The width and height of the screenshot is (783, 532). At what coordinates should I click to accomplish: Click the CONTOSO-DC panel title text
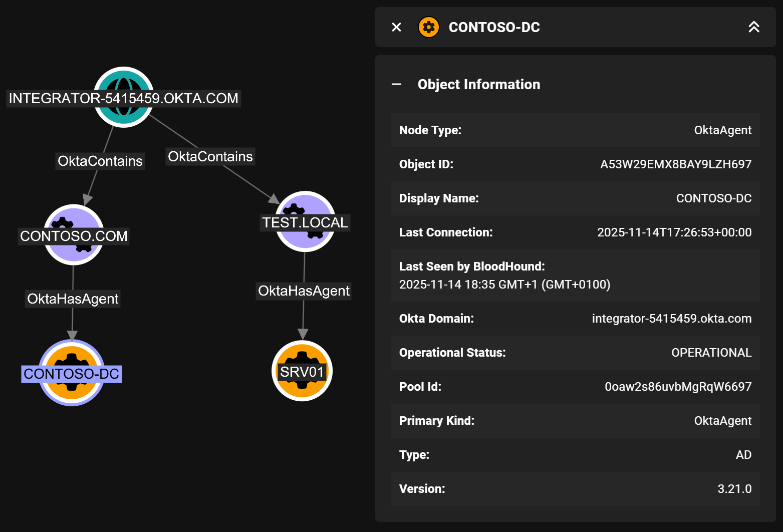(x=494, y=27)
